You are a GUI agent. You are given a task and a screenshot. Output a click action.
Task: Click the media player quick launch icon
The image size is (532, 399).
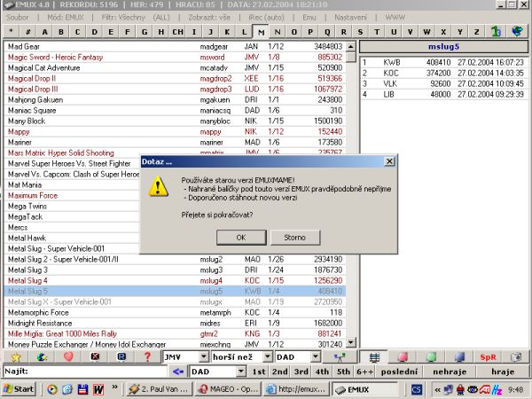tap(52, 389)
